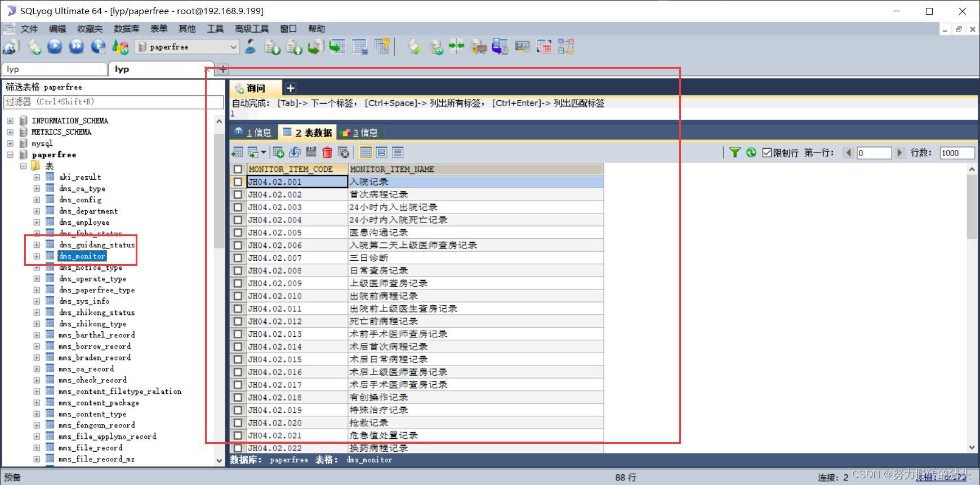The height and width of the screenshot is (485, 980).
Task: Collapse the 表 folder node
Action: (23, 166)
